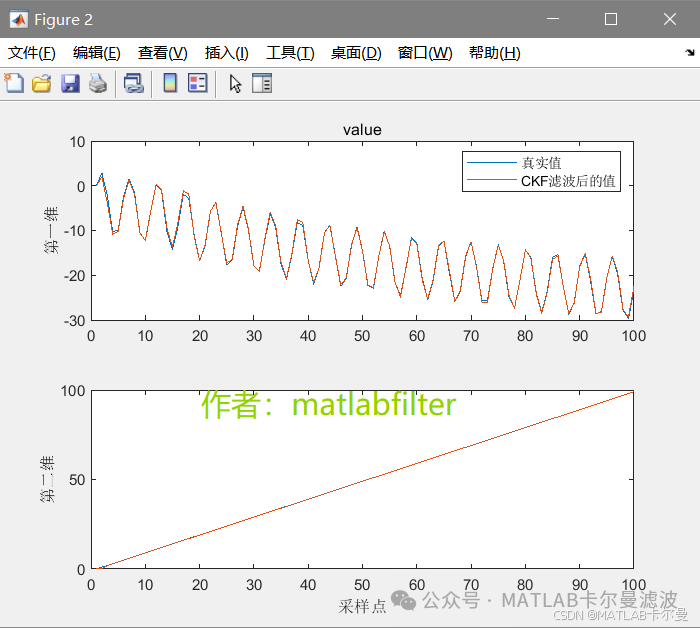Click the New Figure toolbar icon
The image size is (700, 628).
click(x=14, y=83)
